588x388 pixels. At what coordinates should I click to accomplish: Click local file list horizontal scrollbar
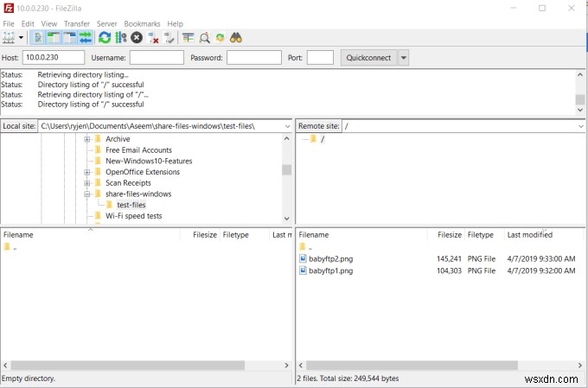[128, 366]
